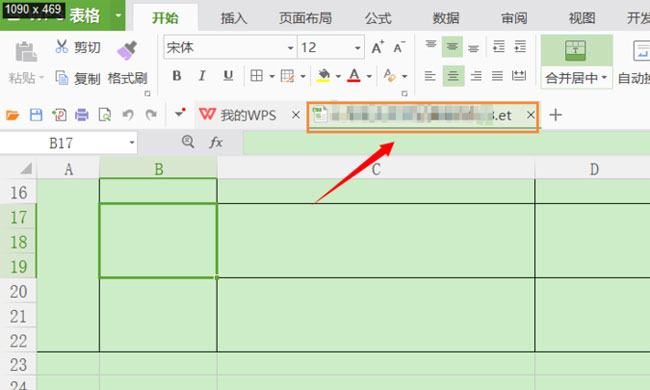650x390 pixels.
Task: Click the Print icon in quick toolbar
Action: pos(81,115)
